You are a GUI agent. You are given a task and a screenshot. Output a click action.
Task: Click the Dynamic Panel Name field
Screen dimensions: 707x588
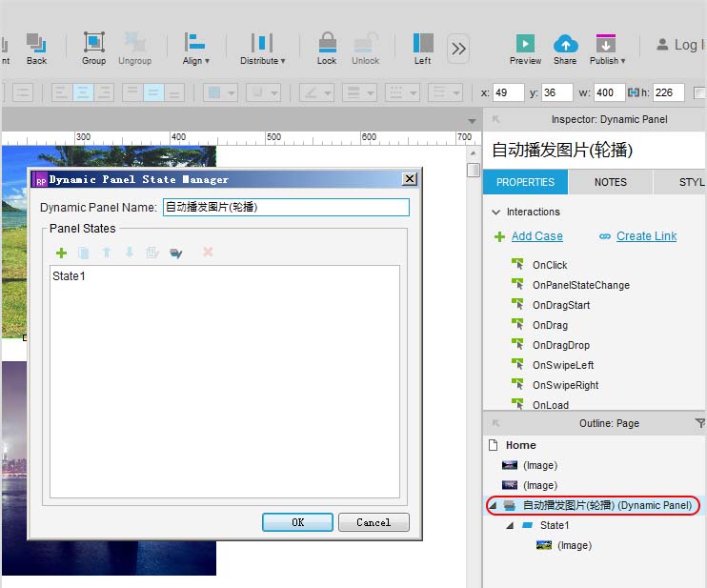coord(286,208)
